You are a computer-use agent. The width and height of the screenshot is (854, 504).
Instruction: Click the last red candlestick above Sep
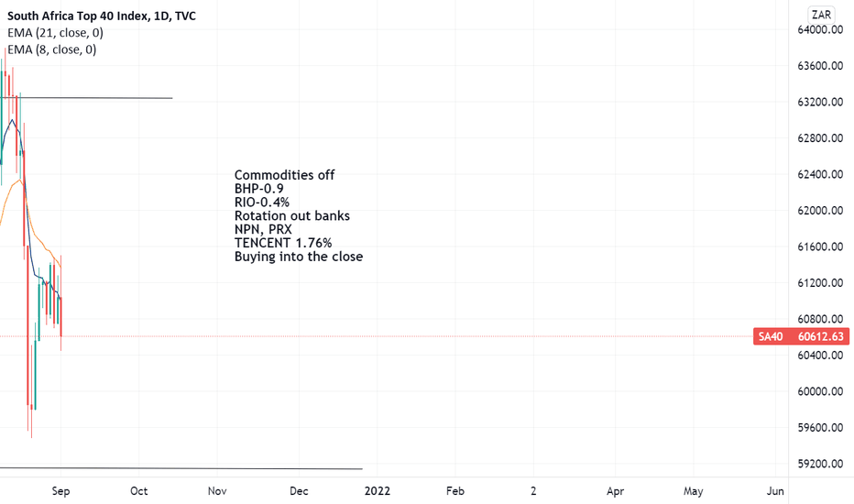tap(61, 316)
